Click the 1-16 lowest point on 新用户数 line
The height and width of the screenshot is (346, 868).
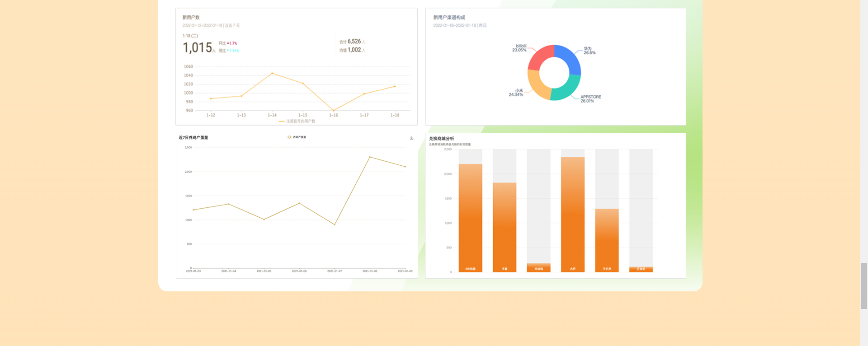[334, 110]
